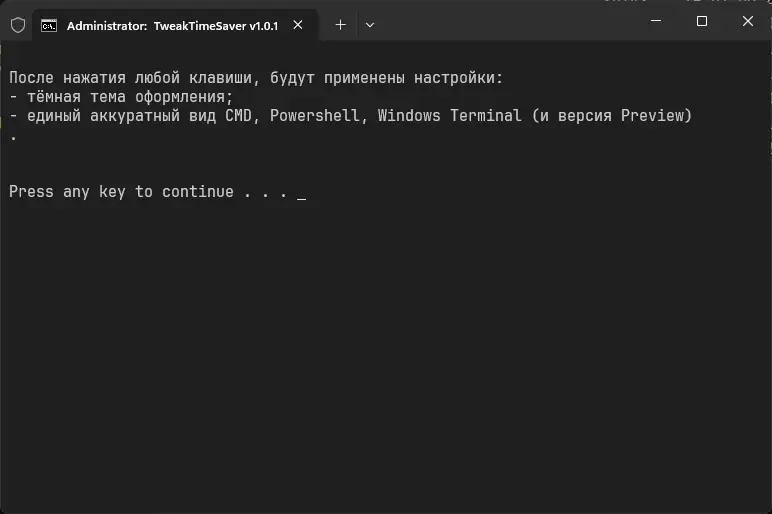This screenshot has height=514, width=772.
Task: Click the administrator shield icon
Action: point(17,25)
